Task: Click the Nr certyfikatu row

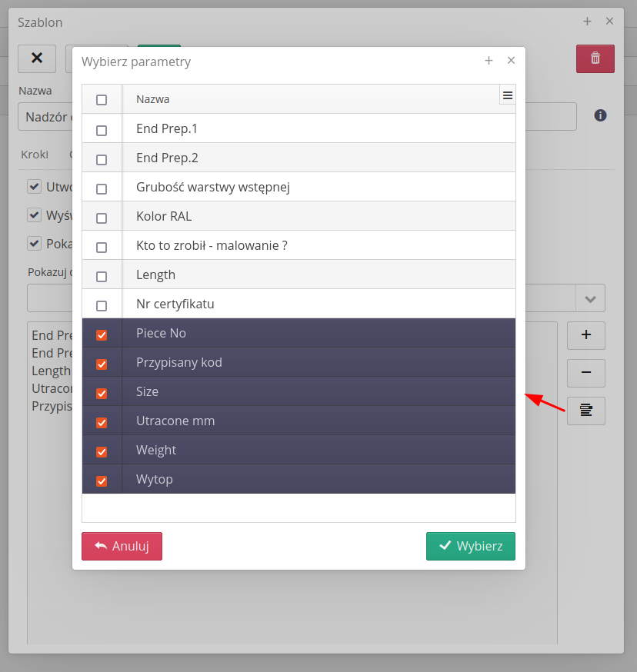Action: 175,304
